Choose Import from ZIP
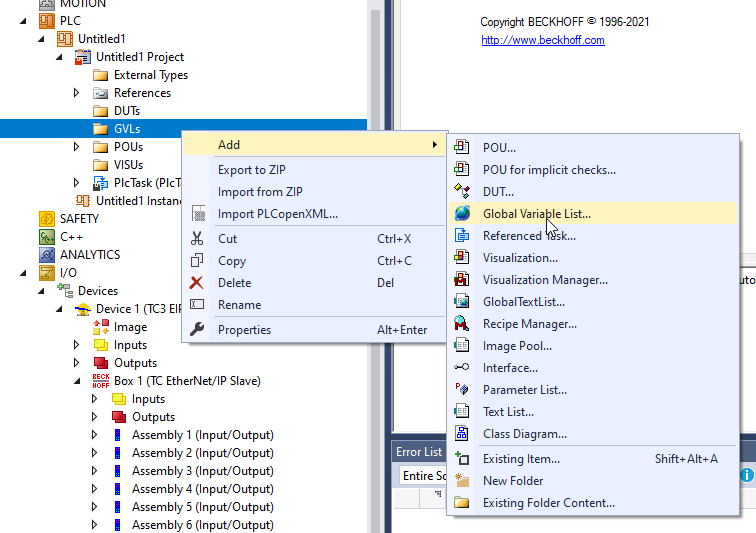The width and height of the screenshot is (756, 533). coord(314,192)
